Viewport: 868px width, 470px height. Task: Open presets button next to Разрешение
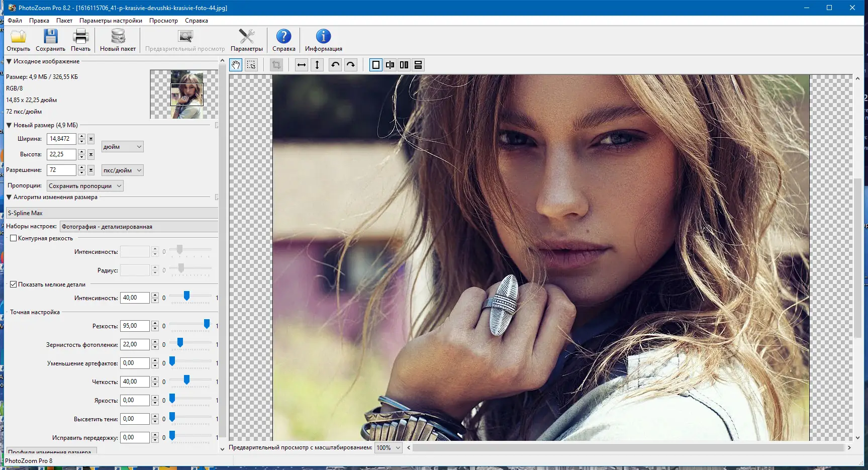(x=91, y=170)
